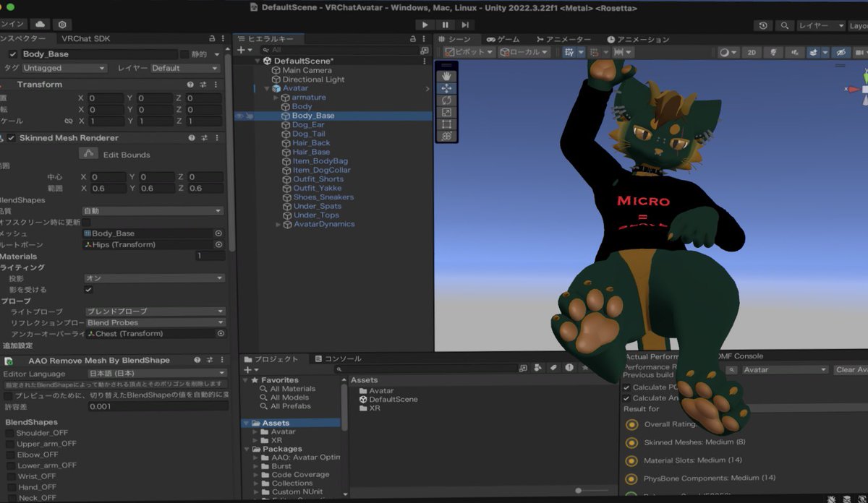Disable Skinned Mesh Renderer component checkbox

tap(12, 138)
